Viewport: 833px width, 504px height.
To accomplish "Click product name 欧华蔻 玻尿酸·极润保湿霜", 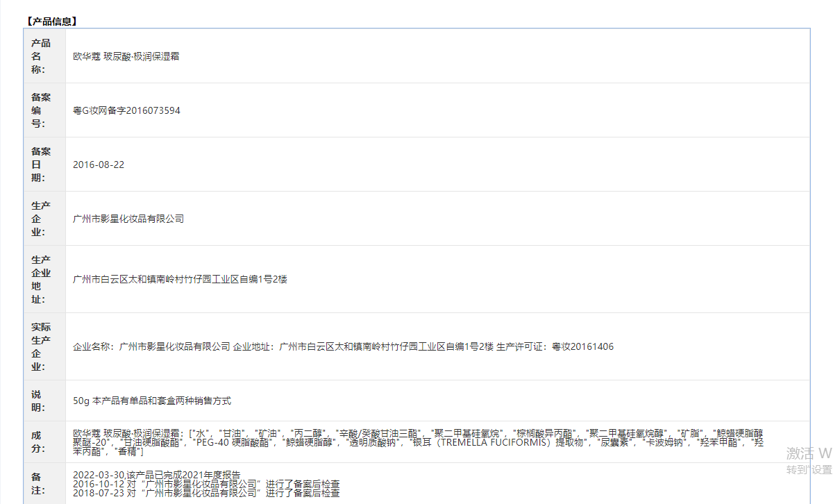I will pyautogui.click(x=126, y=56).
